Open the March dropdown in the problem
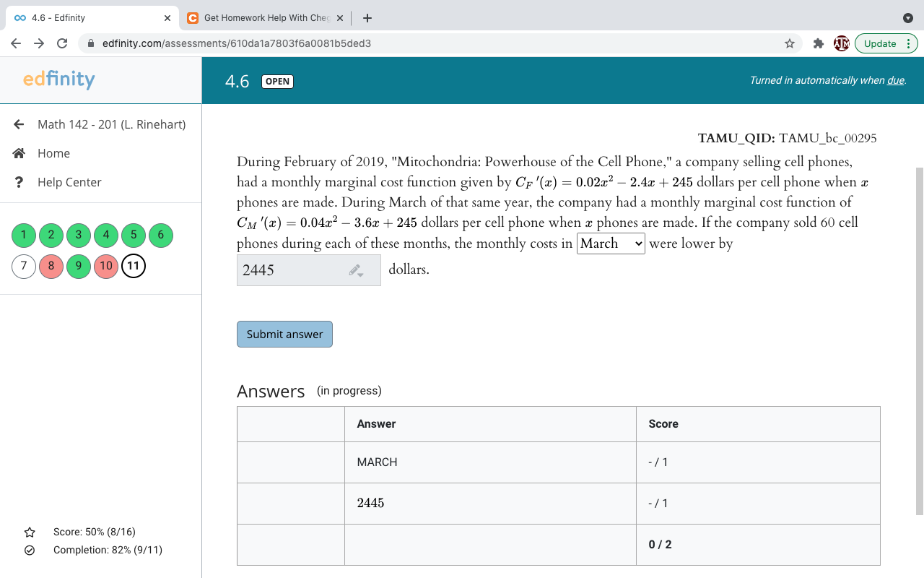 611,243
